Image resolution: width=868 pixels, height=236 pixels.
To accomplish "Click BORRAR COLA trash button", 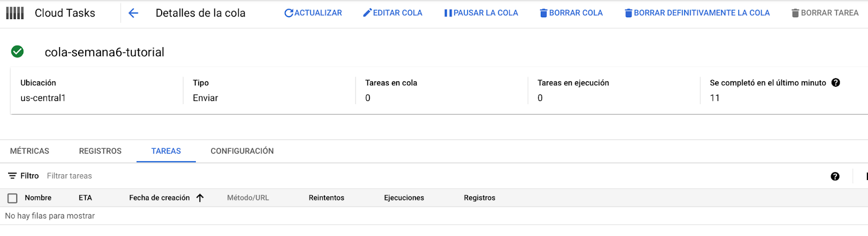I will [571, 13].
